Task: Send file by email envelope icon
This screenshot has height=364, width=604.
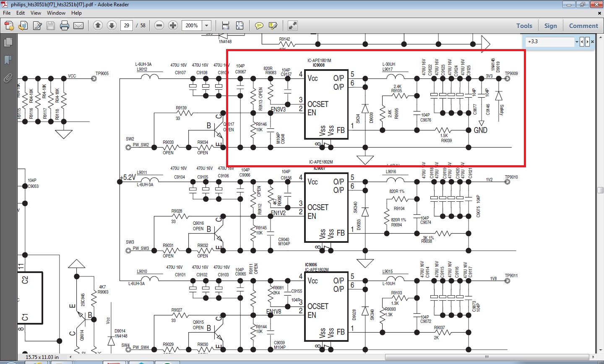Action: pyautogui.click(x=78, y=26)
